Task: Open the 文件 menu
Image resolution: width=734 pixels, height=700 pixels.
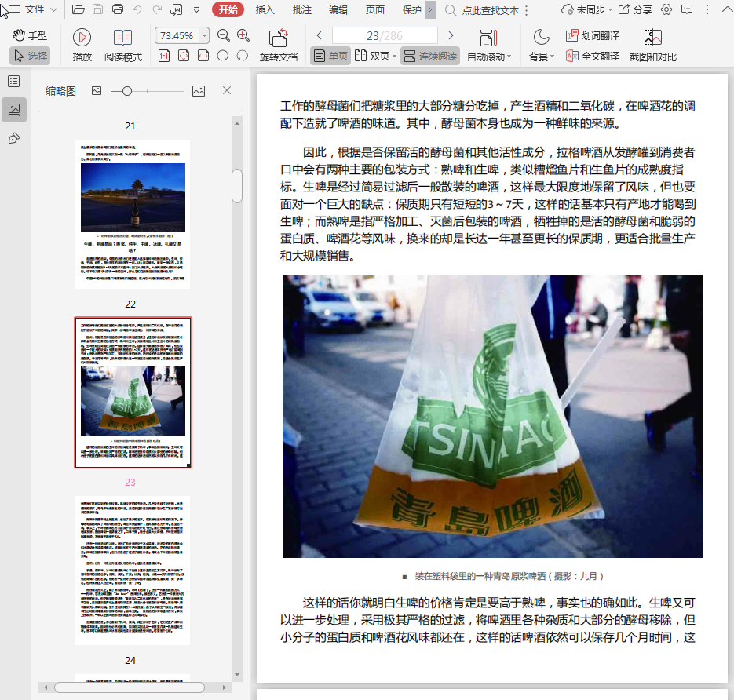Action: tap(34, 9)
